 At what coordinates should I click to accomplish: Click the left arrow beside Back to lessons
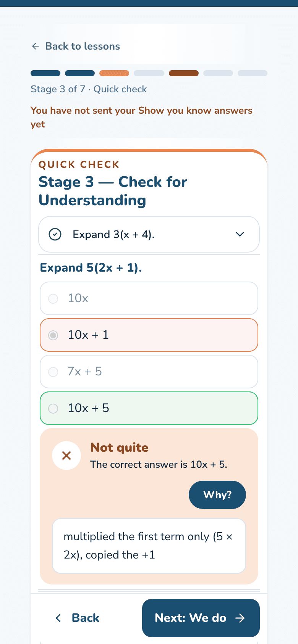36,46
